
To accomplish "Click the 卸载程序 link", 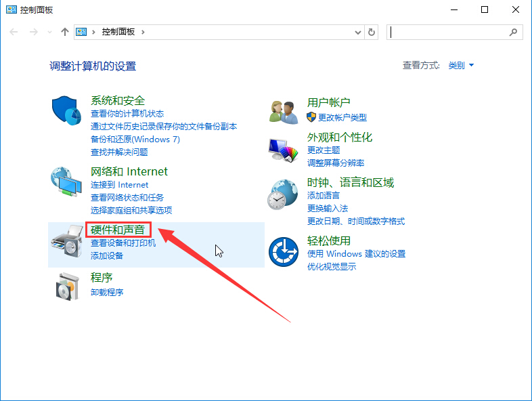I will click(107, 293).
